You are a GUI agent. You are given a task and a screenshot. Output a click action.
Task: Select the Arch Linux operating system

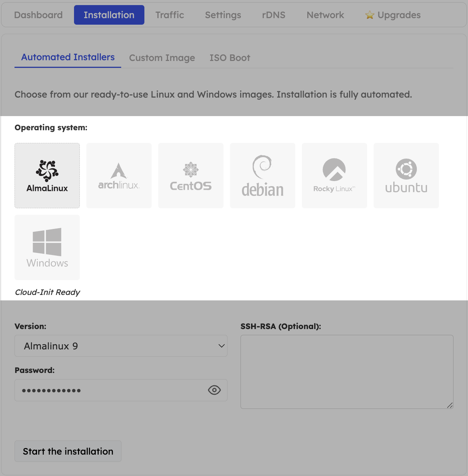click(x=119, y=175)
